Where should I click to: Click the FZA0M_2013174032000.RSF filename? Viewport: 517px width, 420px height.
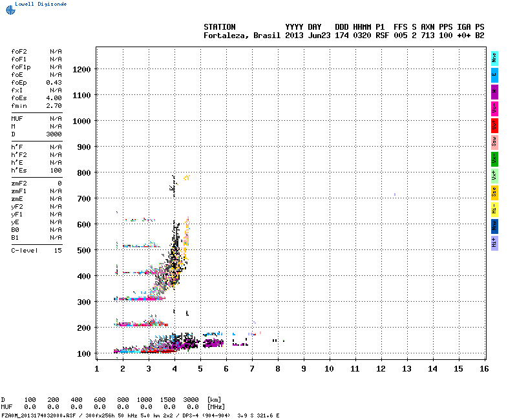39,415
